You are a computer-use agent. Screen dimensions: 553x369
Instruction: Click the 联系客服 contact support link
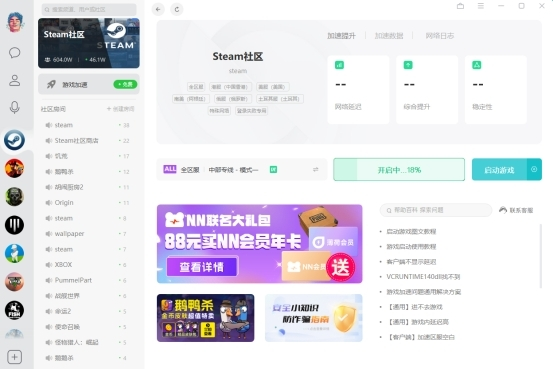516,210
